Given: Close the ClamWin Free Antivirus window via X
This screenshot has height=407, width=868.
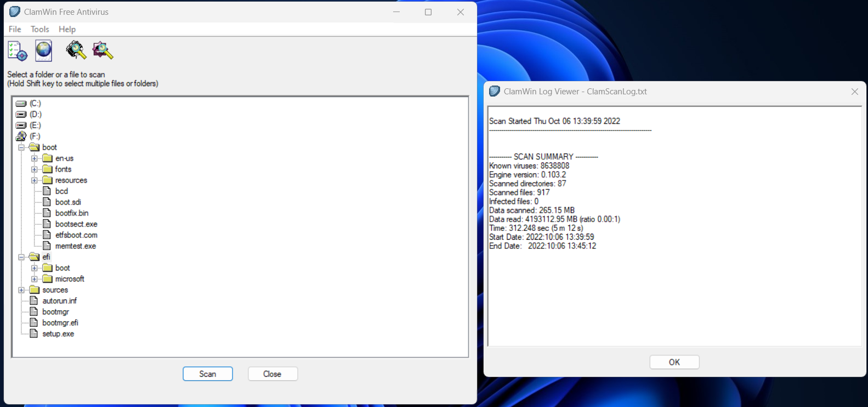Looking at the screenshot, I should click(x=461, y=12).
